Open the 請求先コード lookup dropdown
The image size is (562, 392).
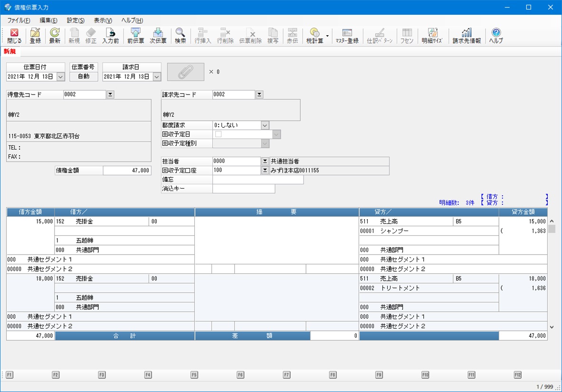coord(259,95)
